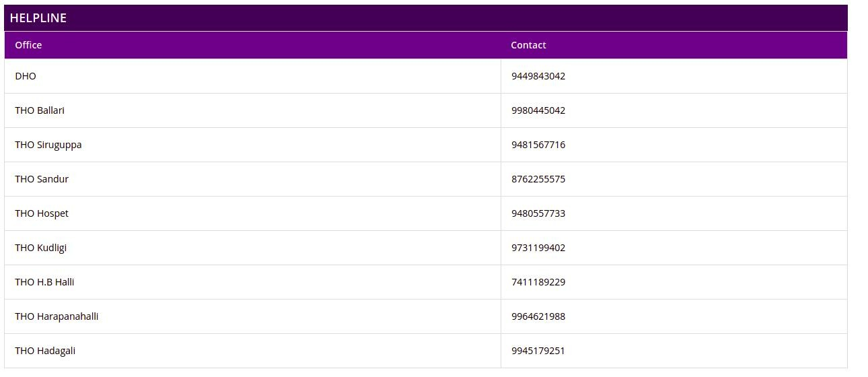Select the THO Sandur office entry
Image resolution: width=868 pixels, height=377 pixels.
[42, 179]
